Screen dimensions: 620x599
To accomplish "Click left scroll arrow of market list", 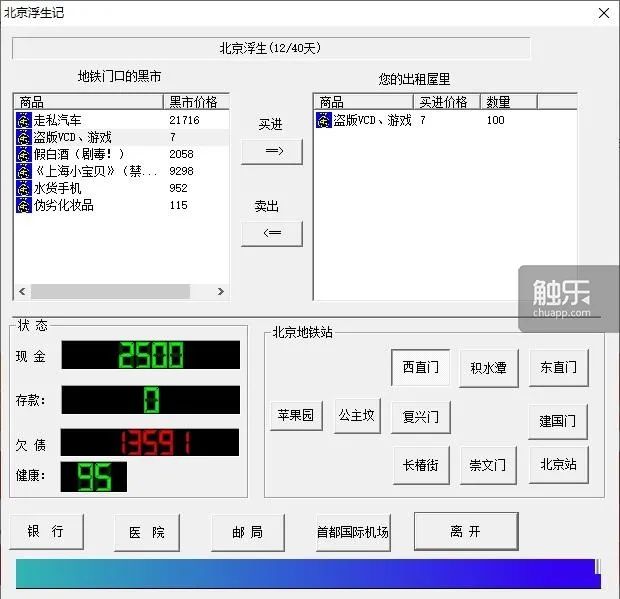I will pos(22,291).
